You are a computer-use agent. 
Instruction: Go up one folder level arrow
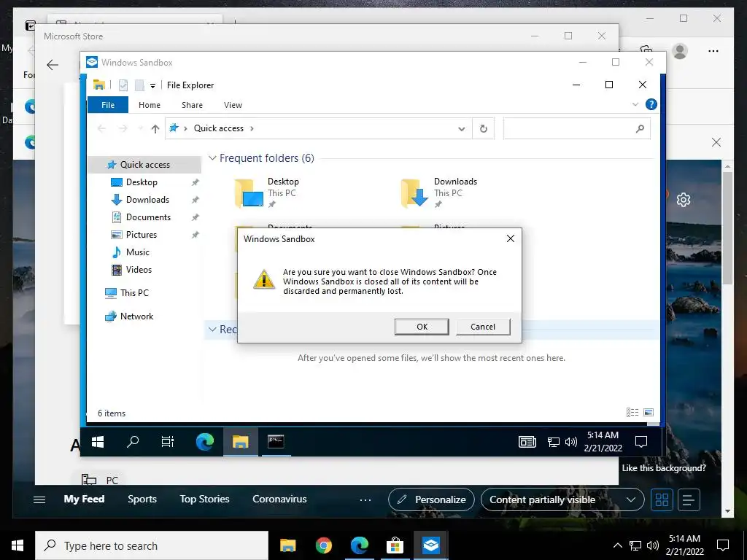tap(155, 128)
